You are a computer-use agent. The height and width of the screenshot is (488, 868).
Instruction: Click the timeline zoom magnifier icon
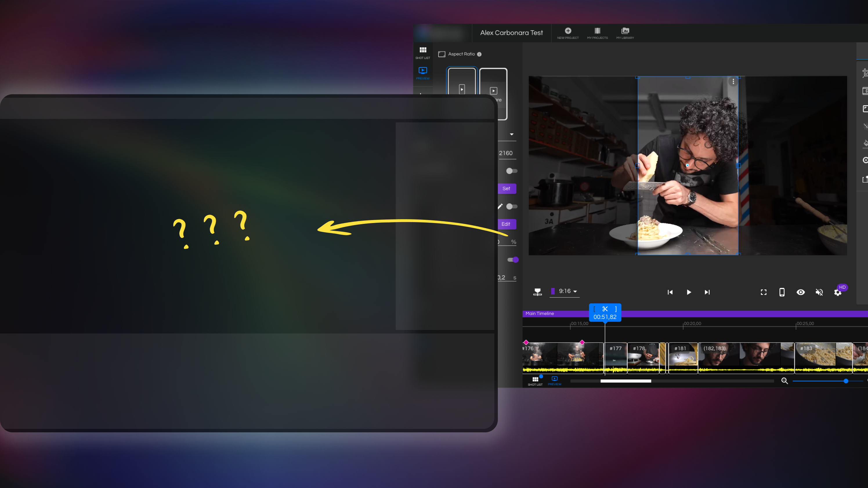(x=784, y=381)
